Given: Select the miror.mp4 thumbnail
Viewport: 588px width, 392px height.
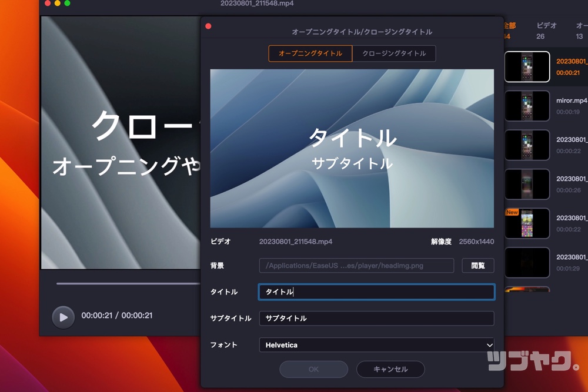Looking at the screenshot, I should click(x=527, y=106).
